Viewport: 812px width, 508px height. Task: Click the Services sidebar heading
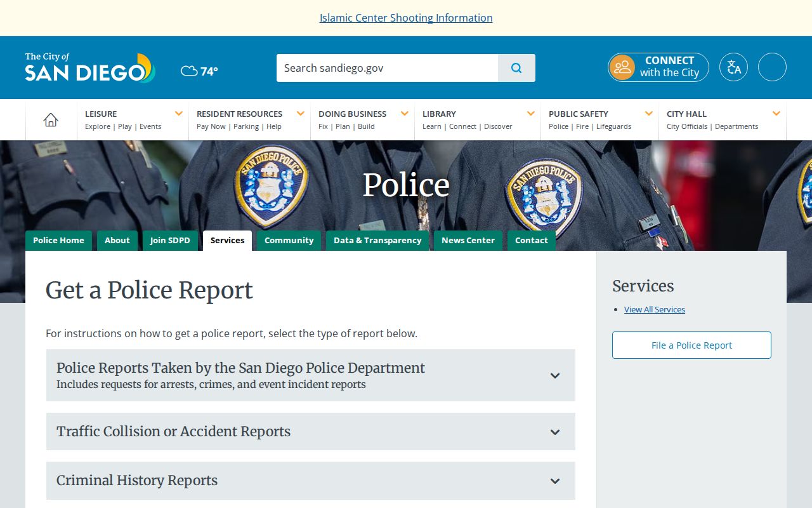(643, 286)
